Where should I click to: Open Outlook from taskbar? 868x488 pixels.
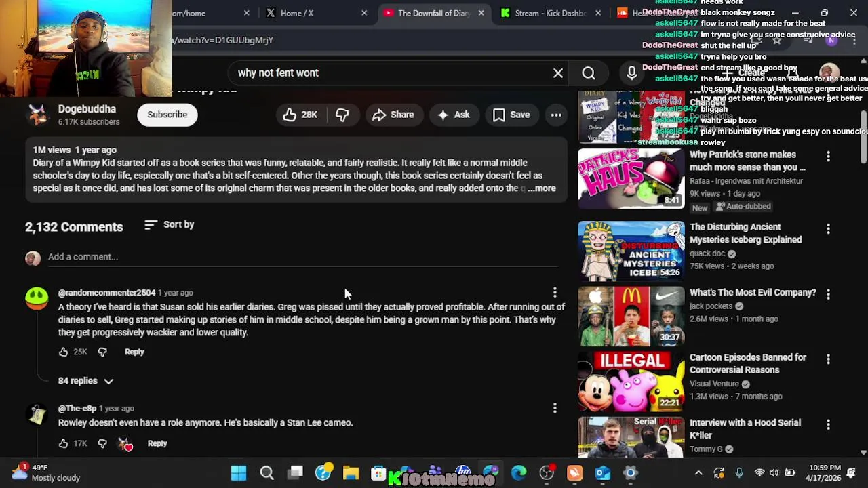[602, 473]
